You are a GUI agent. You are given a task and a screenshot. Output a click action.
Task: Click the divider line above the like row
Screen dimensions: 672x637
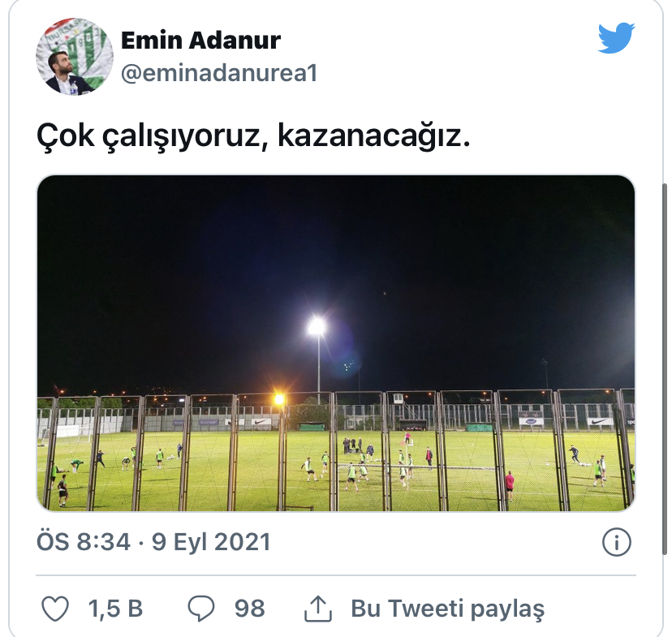pyautogui.click(x=336, y=575)
